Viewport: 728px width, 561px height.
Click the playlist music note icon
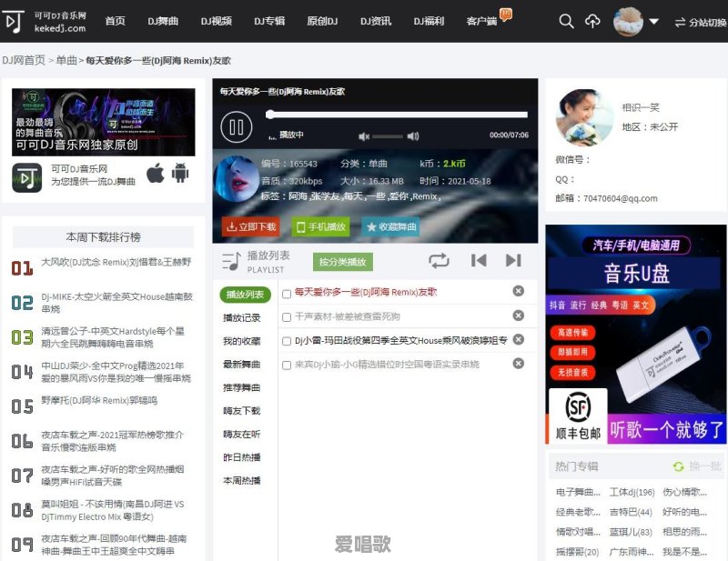tap(231, 261)
